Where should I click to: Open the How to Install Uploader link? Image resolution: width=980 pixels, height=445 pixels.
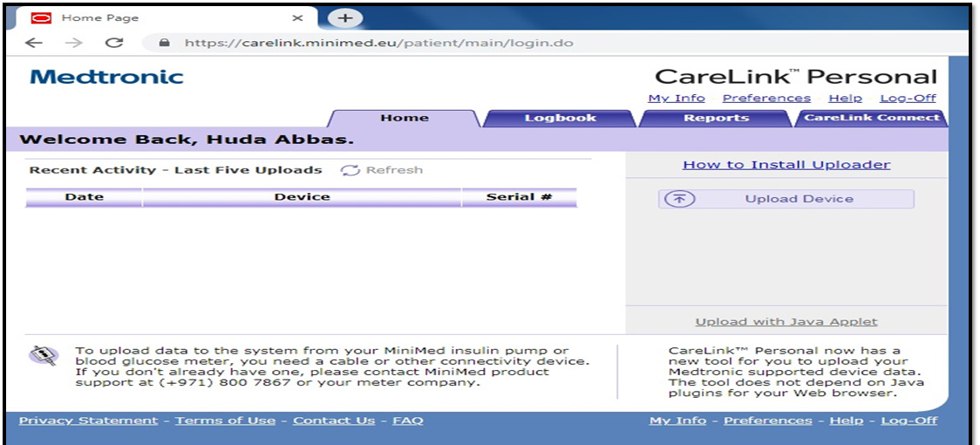point(786,164)
